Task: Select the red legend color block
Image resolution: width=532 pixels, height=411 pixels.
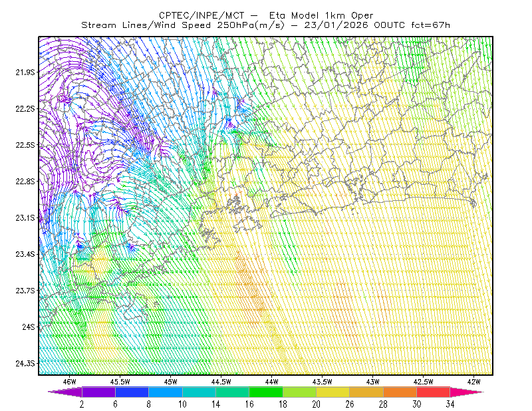Action: coord(434,392)
